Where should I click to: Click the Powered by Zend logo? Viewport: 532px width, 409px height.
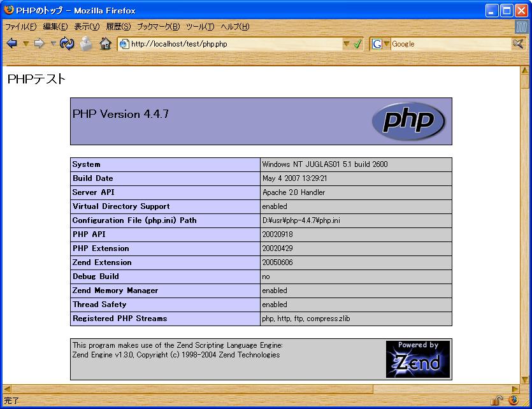tap(417, 359)
